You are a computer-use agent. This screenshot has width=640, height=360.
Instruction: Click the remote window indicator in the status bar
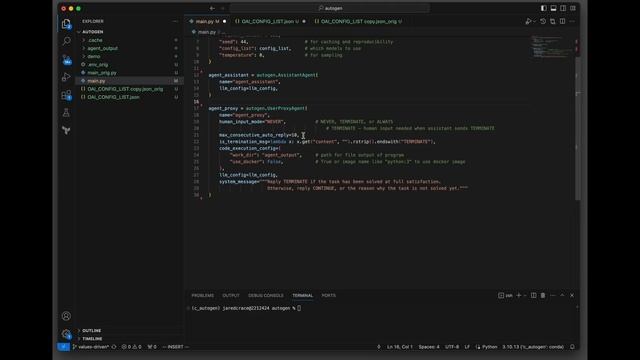63,347
